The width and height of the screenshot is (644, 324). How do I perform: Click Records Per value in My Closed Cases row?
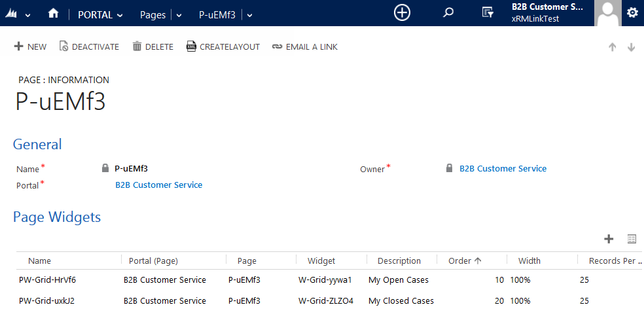[x=584, y=300]
